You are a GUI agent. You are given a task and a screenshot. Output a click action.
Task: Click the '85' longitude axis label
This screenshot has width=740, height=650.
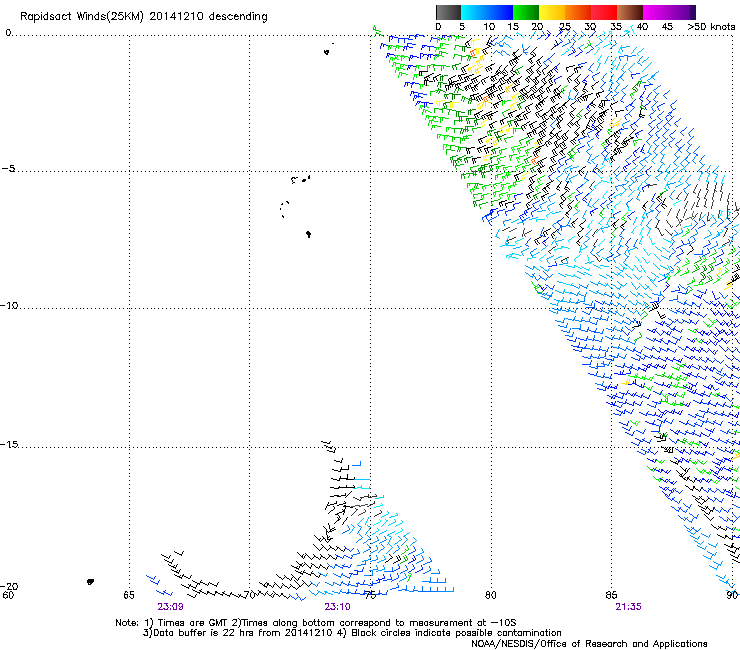(x=611, y=595)
